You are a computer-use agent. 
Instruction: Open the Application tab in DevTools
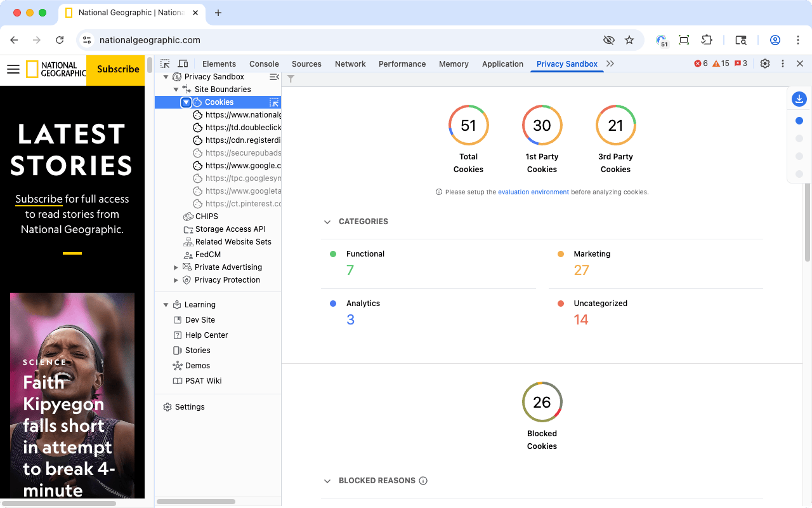point(502,63)
